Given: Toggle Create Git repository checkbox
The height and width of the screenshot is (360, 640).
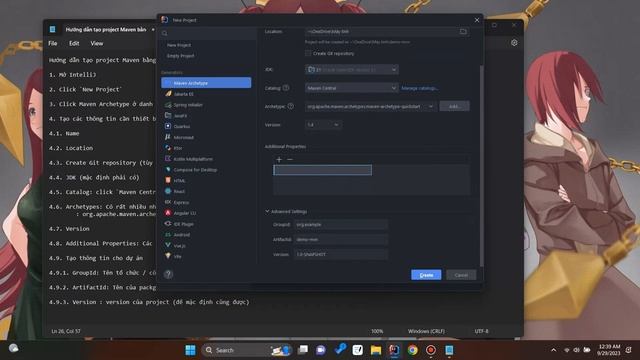Looking at the screenshot, I should click(x=308, y=53).
